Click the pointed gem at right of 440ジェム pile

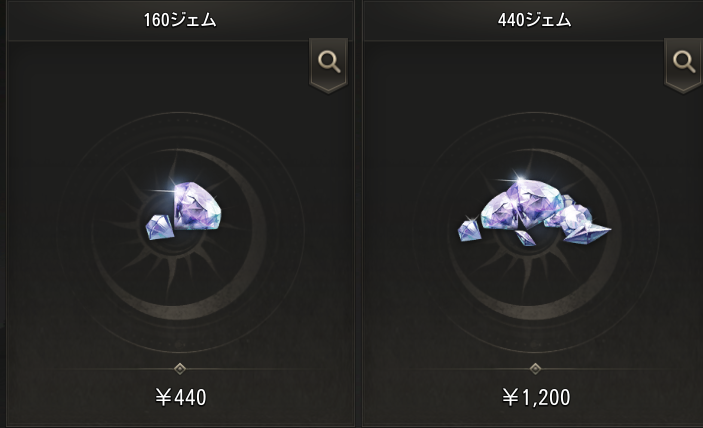pos(586,233)
